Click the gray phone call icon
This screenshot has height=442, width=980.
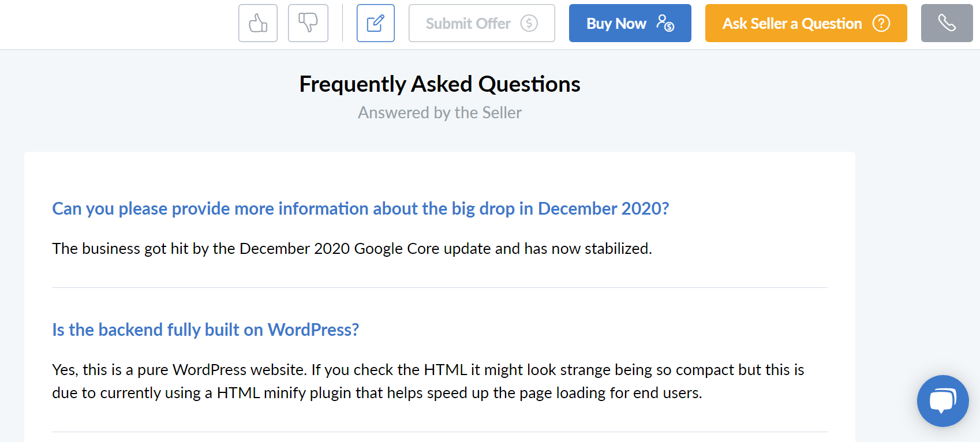[x=947, y=23]
